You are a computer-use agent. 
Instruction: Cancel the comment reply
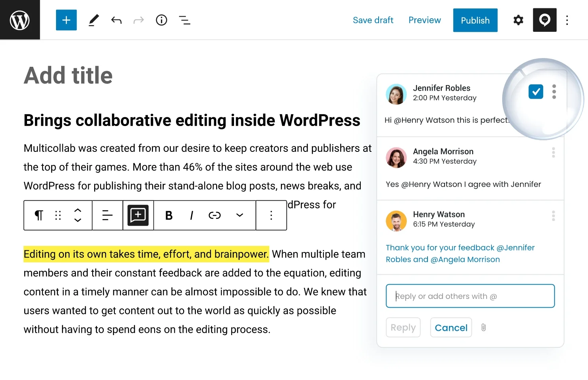click(x=451, y=327)
